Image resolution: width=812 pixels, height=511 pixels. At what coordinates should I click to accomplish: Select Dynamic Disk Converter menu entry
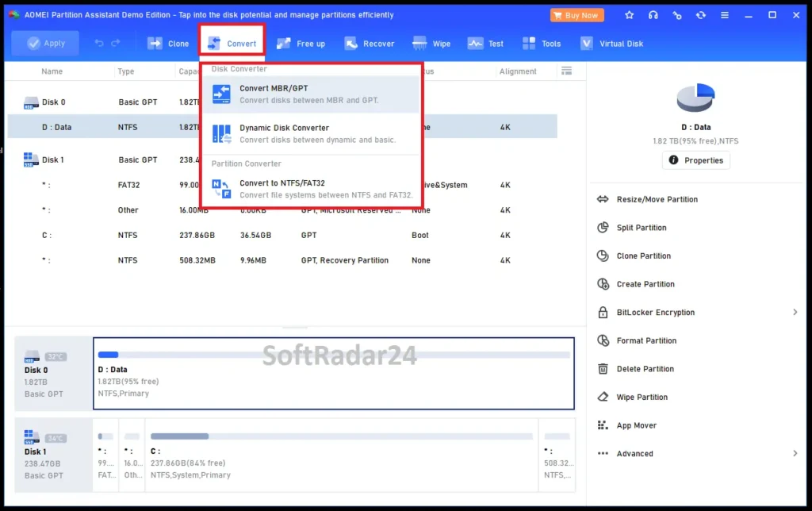[311, 134]
